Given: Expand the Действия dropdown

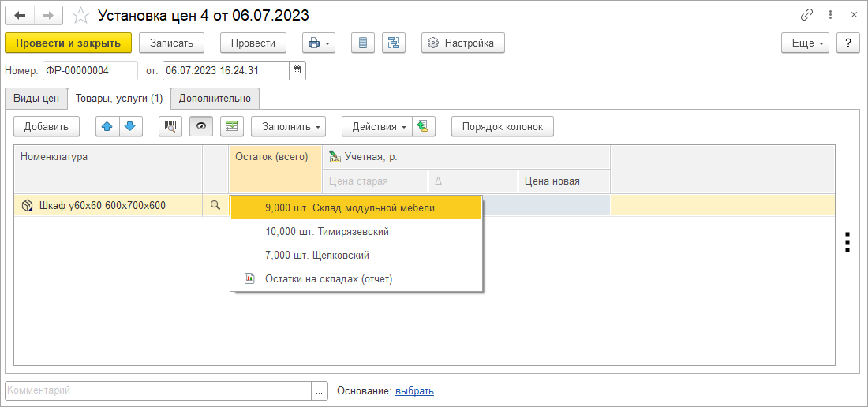Looking at the screenshot, I should coord(377,126).
